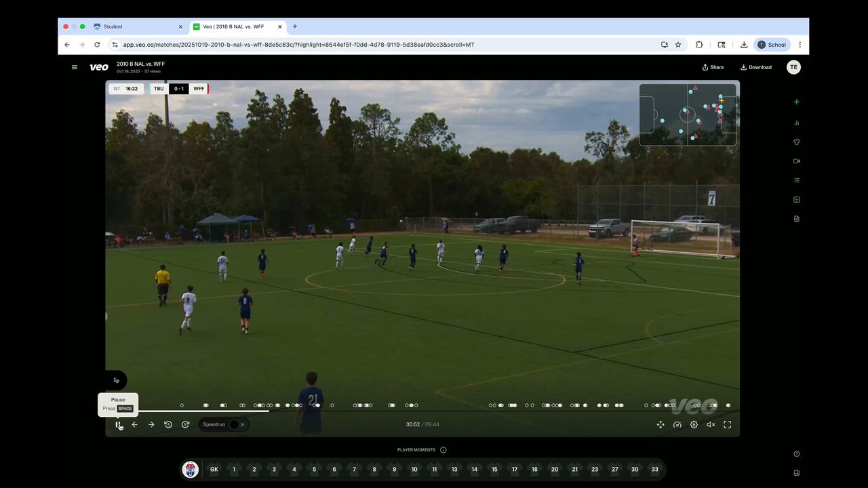The height and width of the screenshot is (488, 868).
Task: Click the Share button
Action: pyautogui.click(x=713, y=67)
